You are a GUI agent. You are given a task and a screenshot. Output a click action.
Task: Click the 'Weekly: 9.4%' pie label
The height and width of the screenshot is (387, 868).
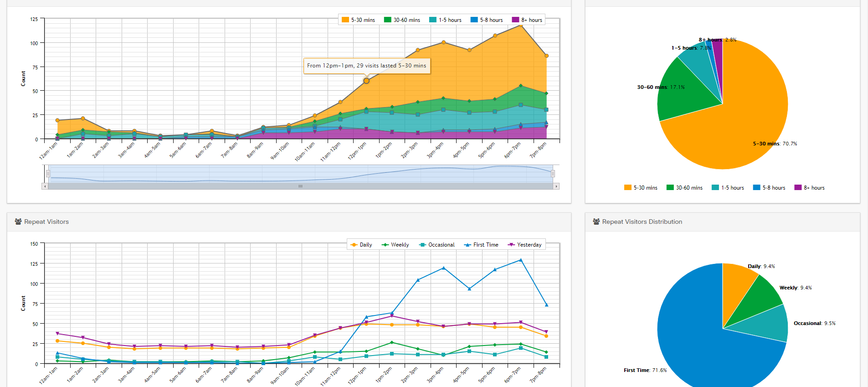coord(796,288)
